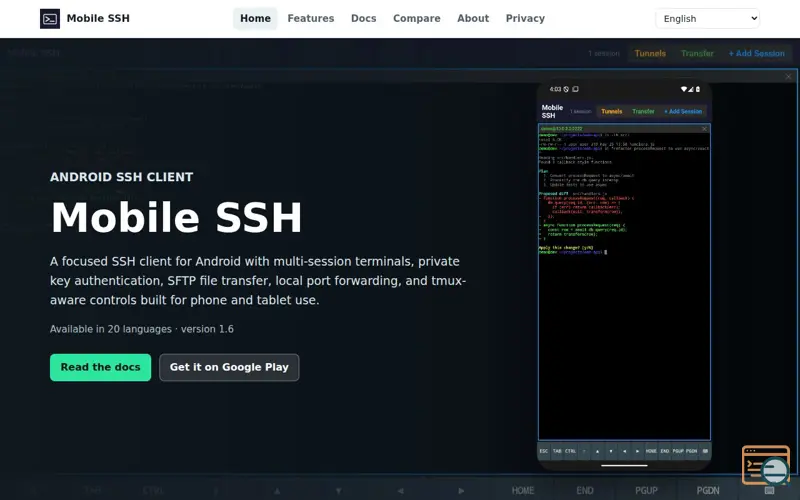The height and width of the screenshot is (500, 800).
Task: Click the phone mockup home gesture bar
Action: pyautogui.click(x=624, y=465)
